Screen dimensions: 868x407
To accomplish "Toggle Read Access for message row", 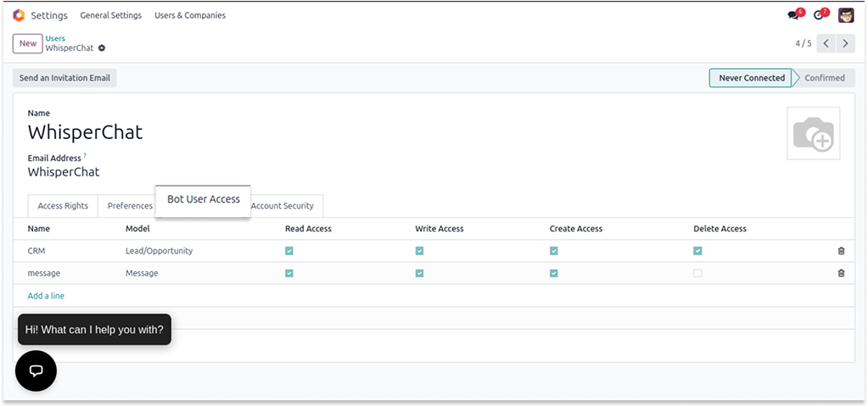I will click(289, 273).
